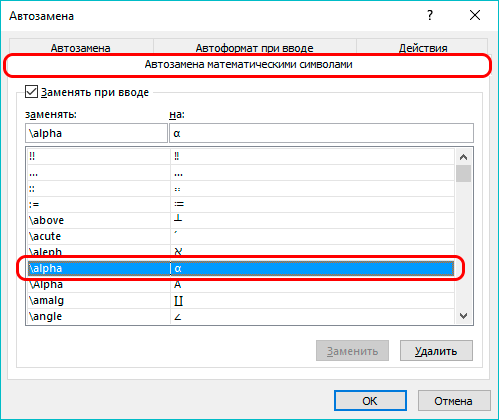Click the Удалить button
The width and height of the screenshot is (499, 420).
(436, 351)
